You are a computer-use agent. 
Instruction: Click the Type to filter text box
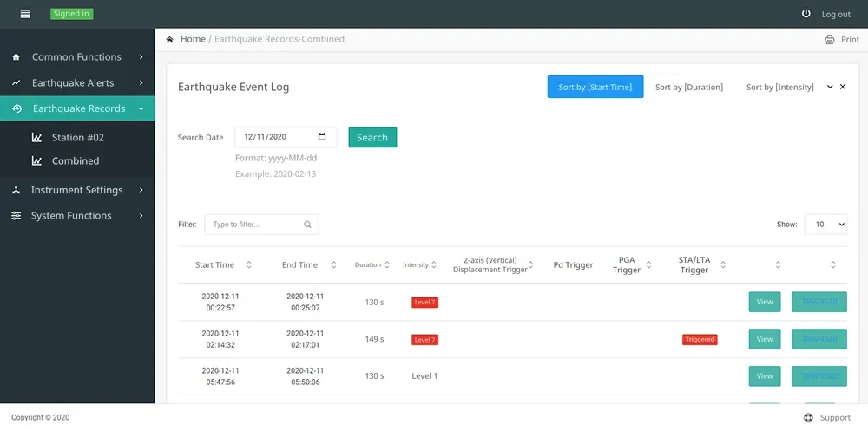261,225
